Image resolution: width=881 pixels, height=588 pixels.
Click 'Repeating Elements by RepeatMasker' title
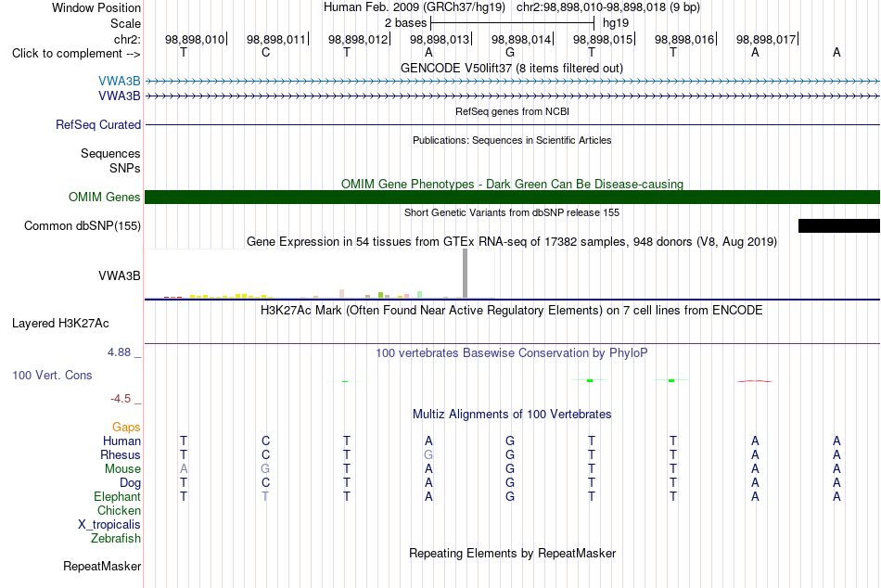click(512, 553)
